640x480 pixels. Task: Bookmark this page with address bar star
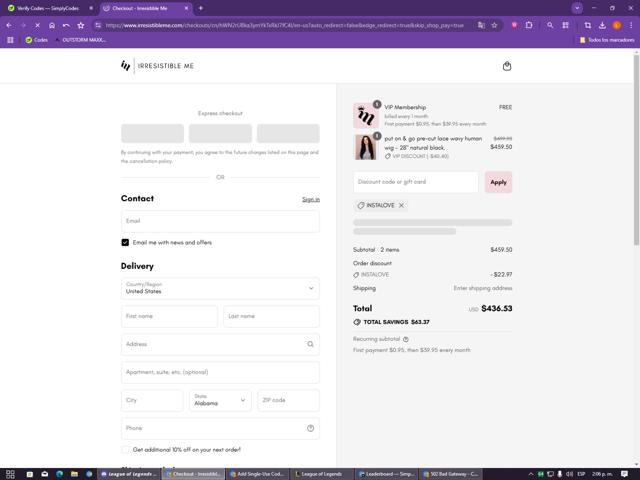tap(494, 25)
